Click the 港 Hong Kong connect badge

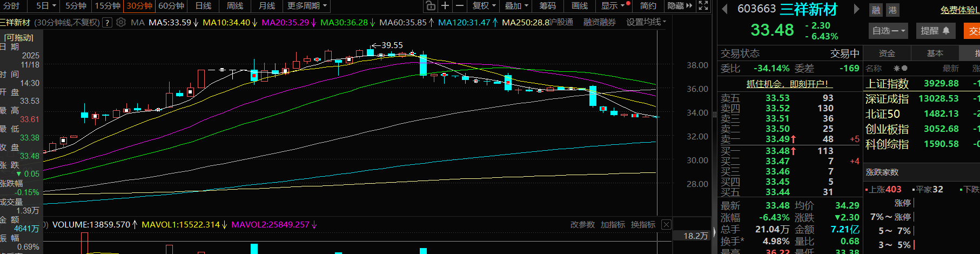pyautogui.click(x=892, y=10)
